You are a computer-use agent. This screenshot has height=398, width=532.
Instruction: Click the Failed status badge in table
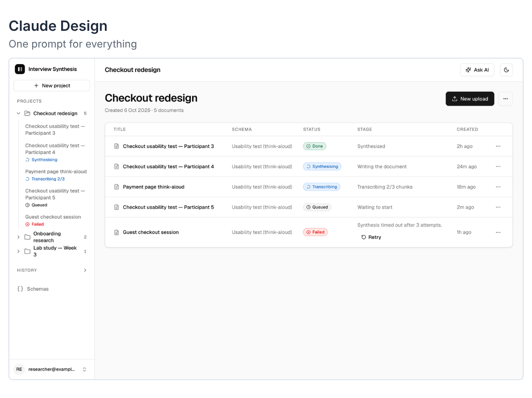315,232
